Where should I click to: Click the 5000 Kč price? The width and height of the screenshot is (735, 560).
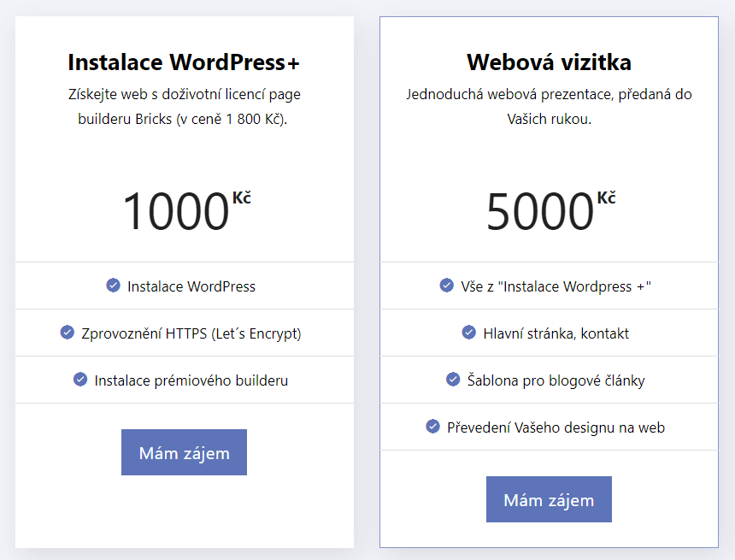(x=550, y=210)
